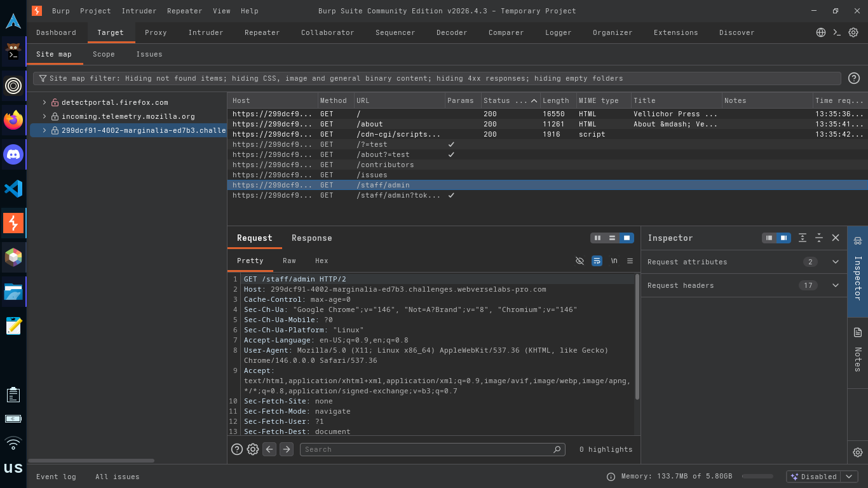Screen dimensions: 868x488
Task: Go to previous search match arrow
Action: [269, 449]
